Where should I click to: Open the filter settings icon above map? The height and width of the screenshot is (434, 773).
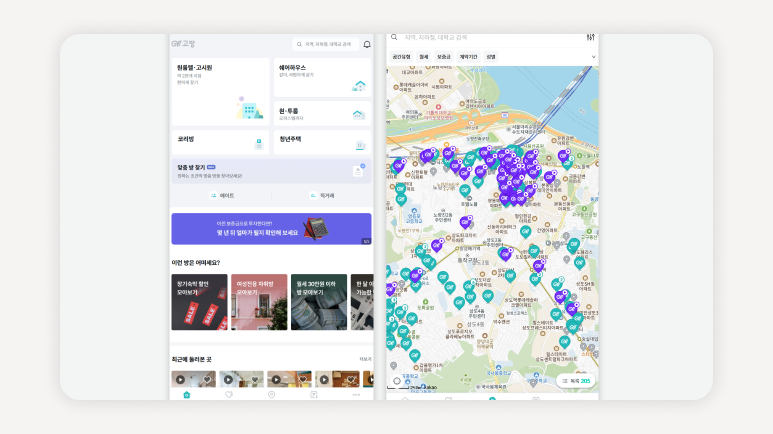pos(590,38)
